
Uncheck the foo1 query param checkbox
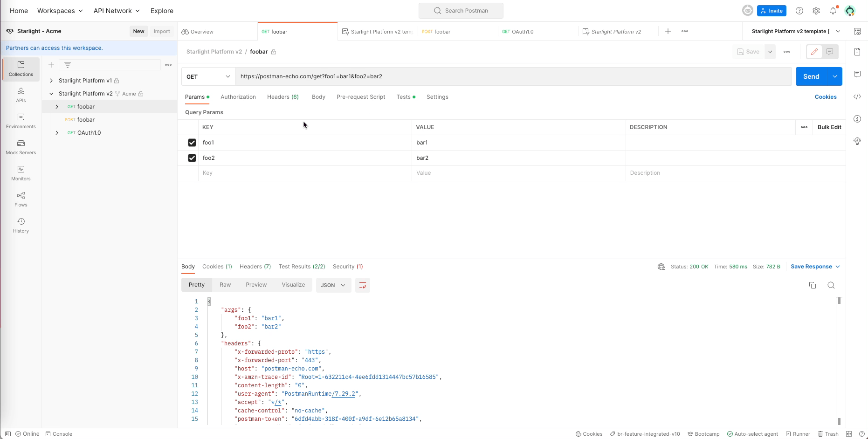192,143
